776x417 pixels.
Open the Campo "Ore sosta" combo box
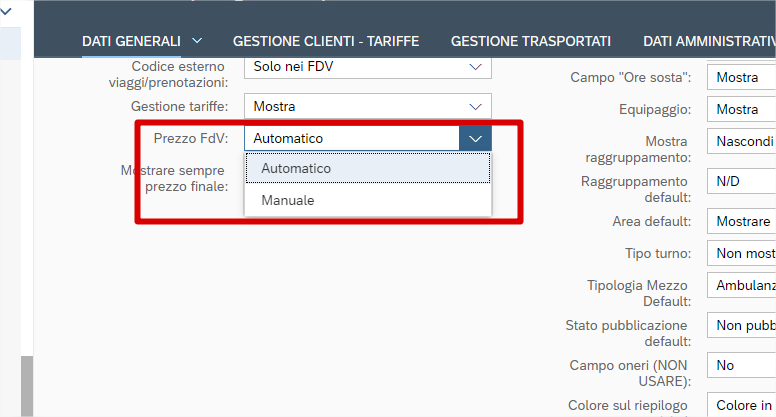pyautogui.click(x=740, y=77)
